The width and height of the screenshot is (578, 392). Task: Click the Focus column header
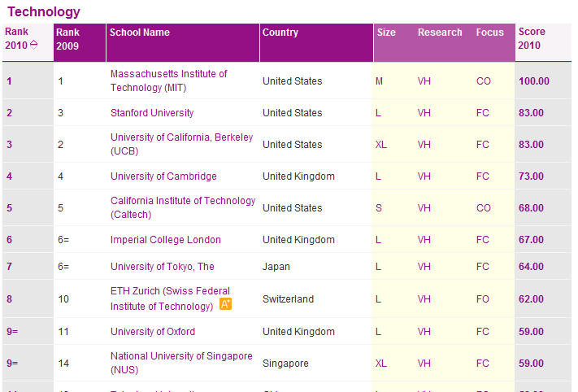pyautogui.click(x=490, y=33)
